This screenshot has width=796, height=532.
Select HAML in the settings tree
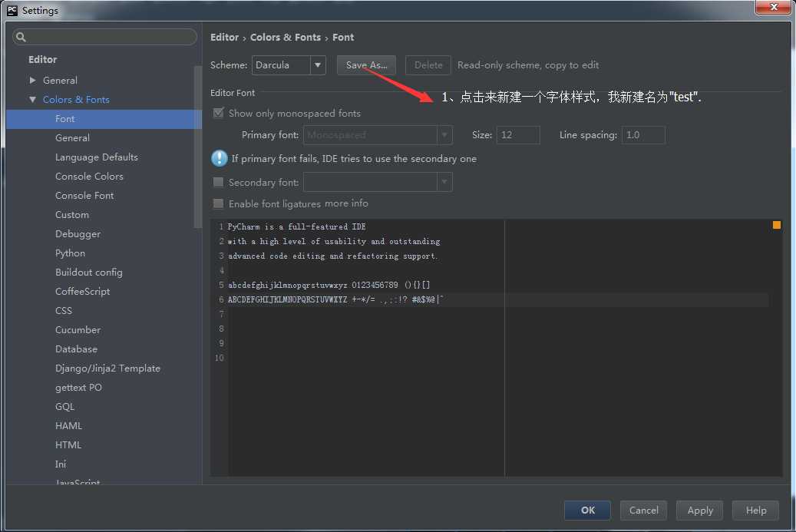point(68,426)
